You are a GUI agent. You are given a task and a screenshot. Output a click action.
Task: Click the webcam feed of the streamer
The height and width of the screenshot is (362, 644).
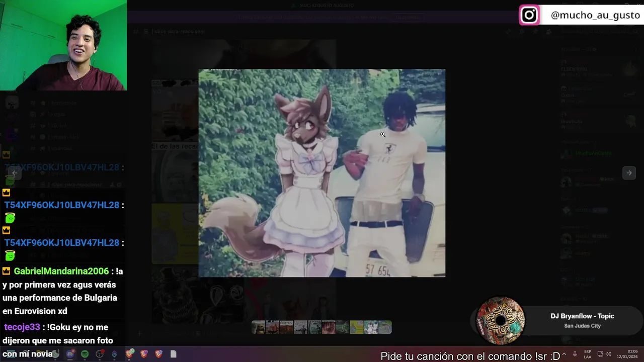pyautogui.click(x=63, y=45)
